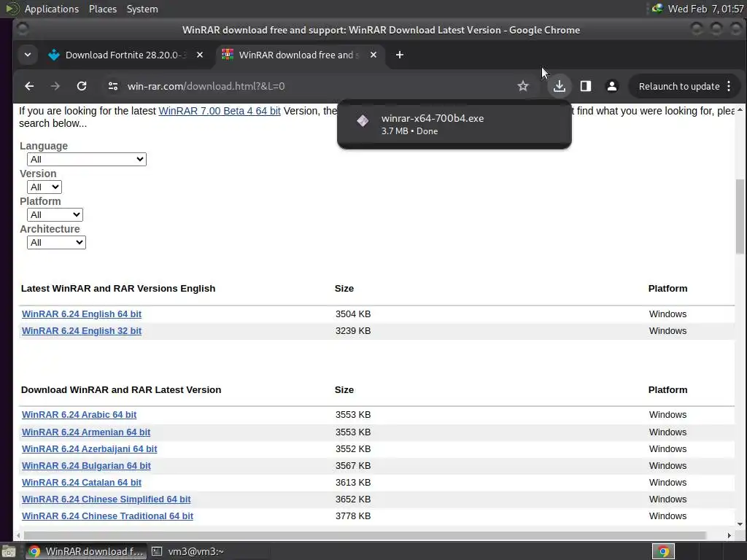
Task: Open the Version dropdown
Action: (x=44, y=187)
